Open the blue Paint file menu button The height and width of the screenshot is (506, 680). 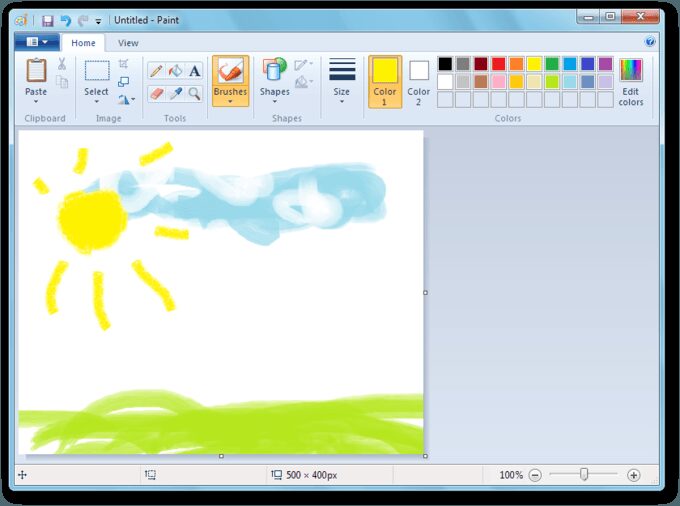(x=37, y=42)
